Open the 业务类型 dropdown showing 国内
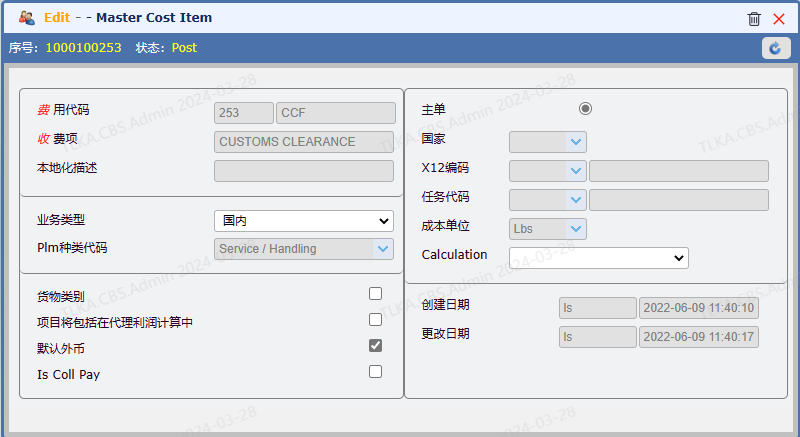Image resolution: width=800 pixels, height=437 pixels. (x=304, y=221)
